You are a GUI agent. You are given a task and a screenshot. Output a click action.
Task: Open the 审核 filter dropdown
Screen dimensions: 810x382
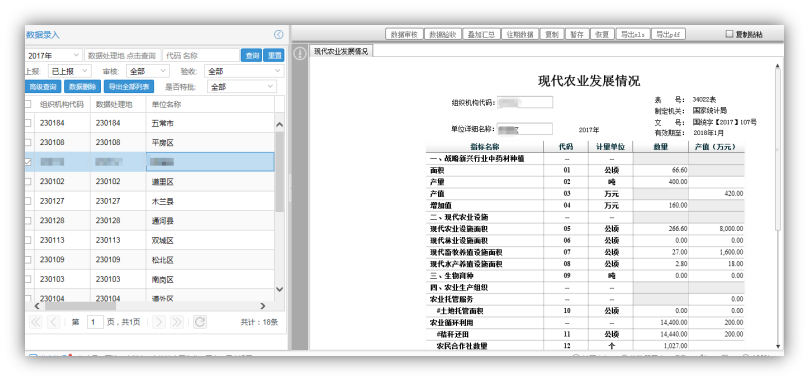(x=147, y=71)
